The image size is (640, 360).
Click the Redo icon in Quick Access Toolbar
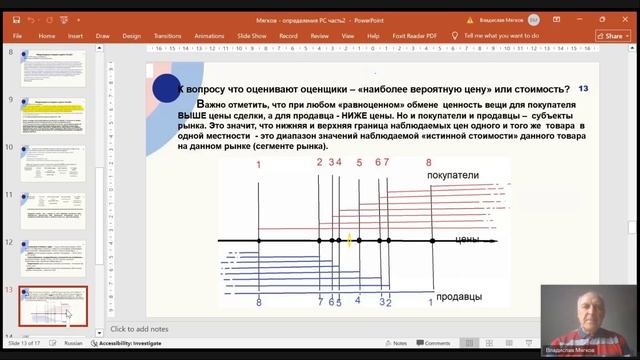(x=49, y=20)
